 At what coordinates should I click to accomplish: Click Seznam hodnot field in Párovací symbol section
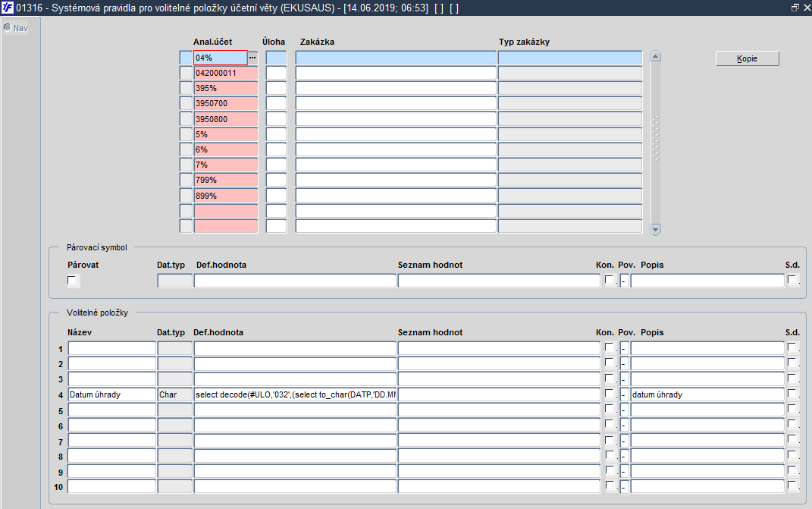[499, 281]
